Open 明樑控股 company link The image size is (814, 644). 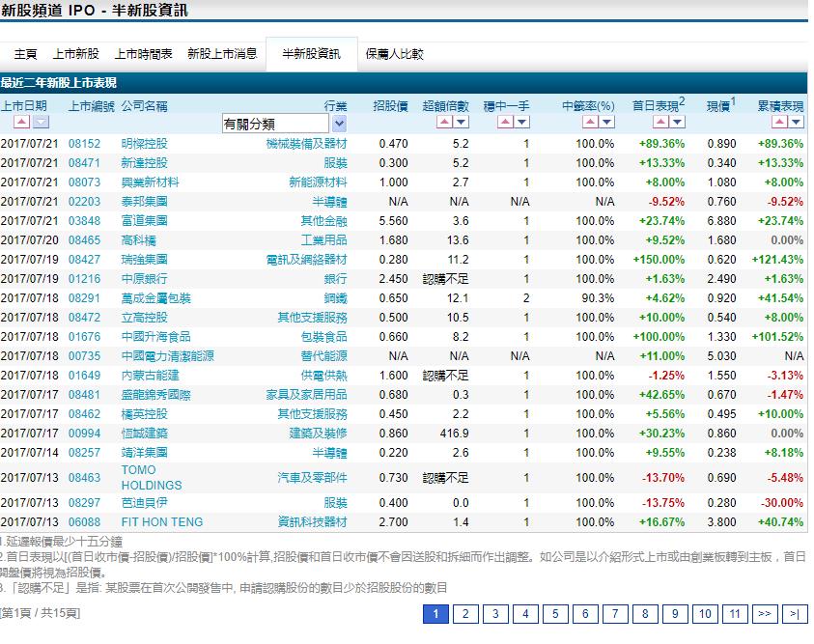tap(144, 144)
